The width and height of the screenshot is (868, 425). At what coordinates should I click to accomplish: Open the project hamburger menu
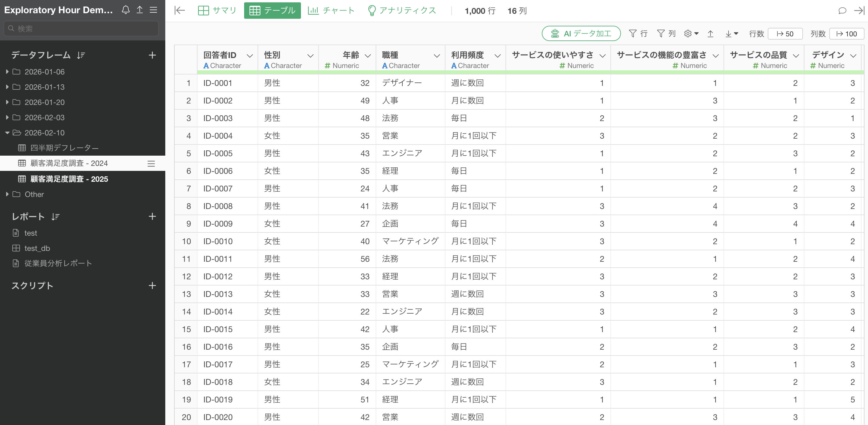pos(153,10)
